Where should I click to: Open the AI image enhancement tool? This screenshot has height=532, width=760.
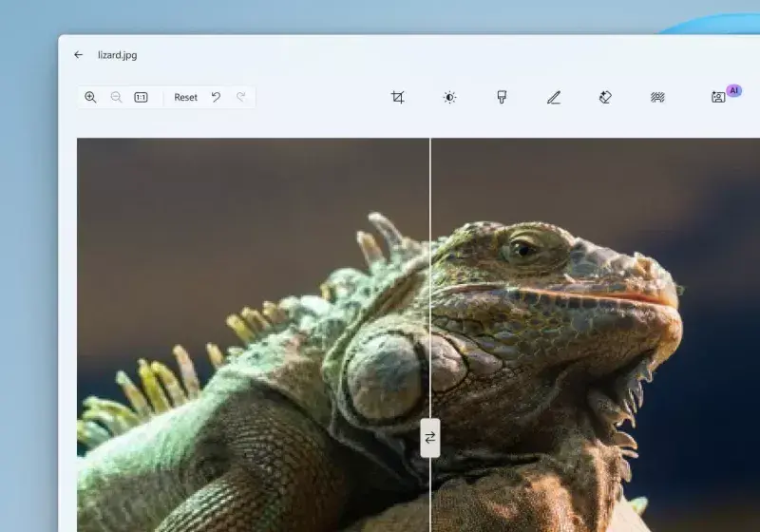719,97
